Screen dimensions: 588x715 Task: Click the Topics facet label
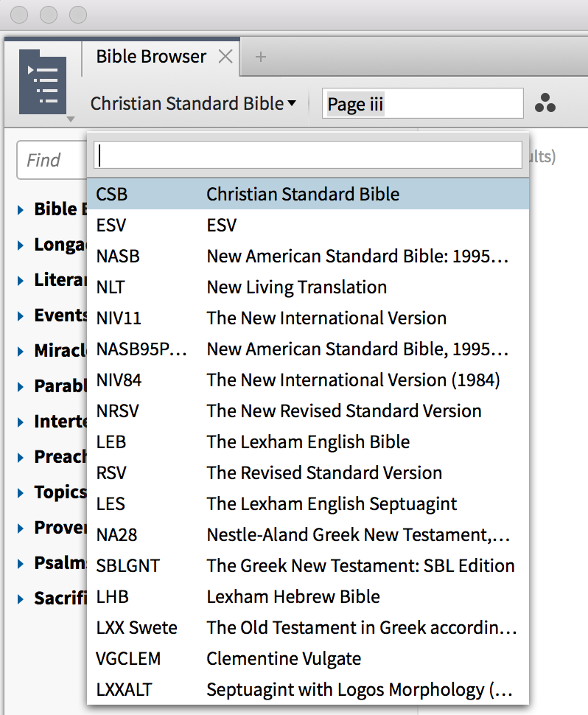[x=60, y=492]
